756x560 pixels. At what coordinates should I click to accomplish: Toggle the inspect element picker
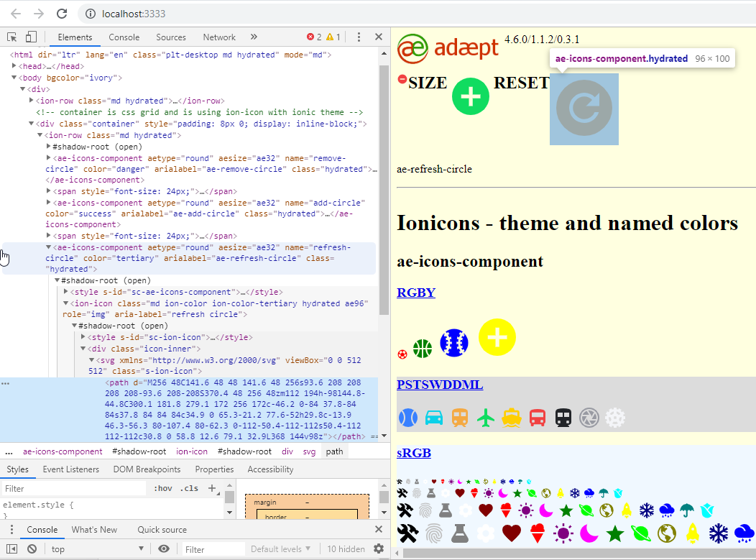pyautogui.click(x=12, y=37)
